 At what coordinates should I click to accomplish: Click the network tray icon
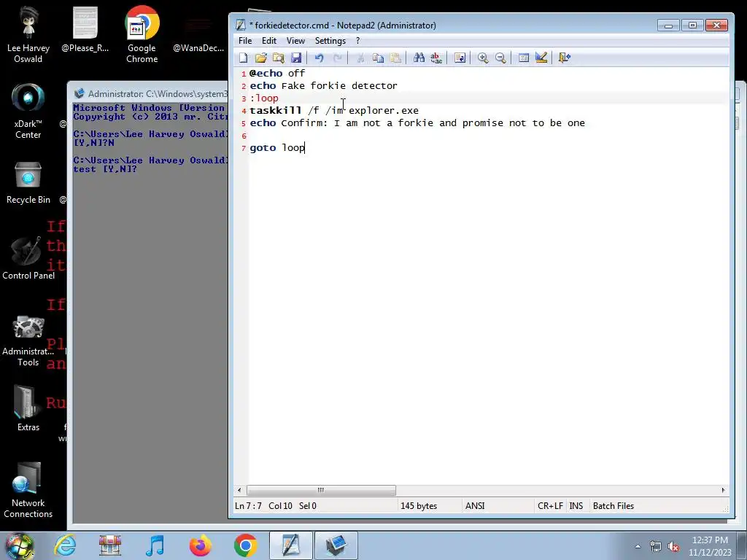(x=656, y=547)
